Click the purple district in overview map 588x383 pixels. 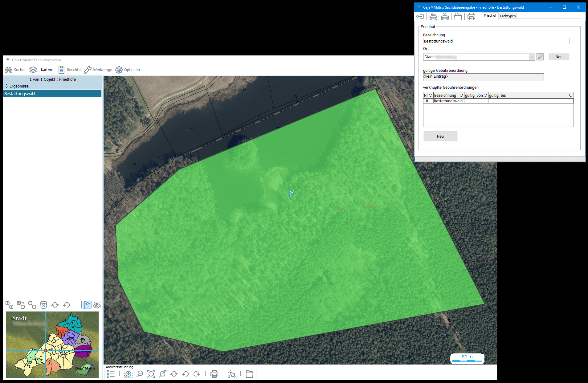pos(83,352)
